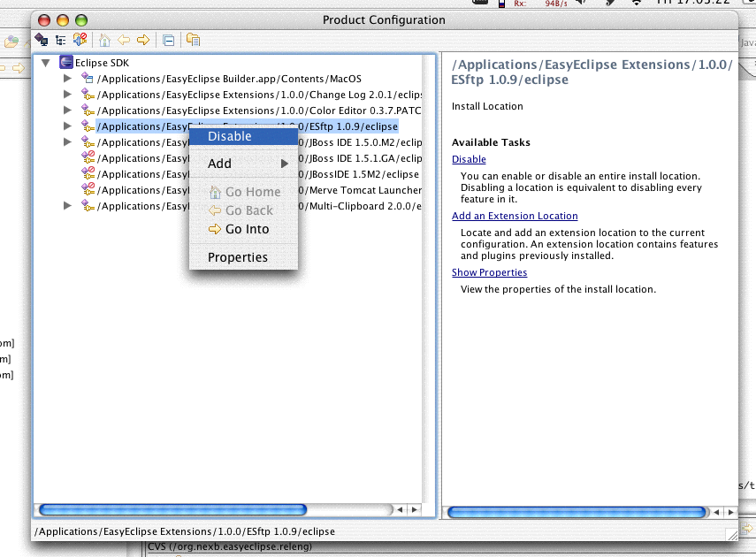756x557 pixels.
Task: Collapse the Eclipse SDK tree node
Action: coord(45,63)
